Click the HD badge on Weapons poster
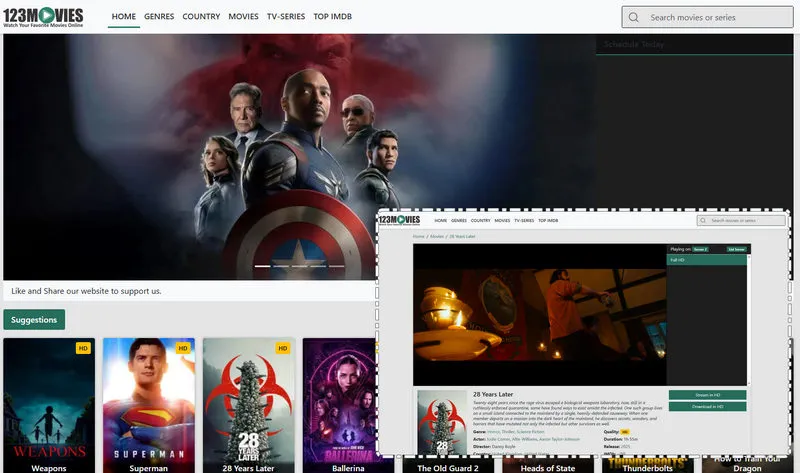Screen dimensions: 800x473 (84, 348)
